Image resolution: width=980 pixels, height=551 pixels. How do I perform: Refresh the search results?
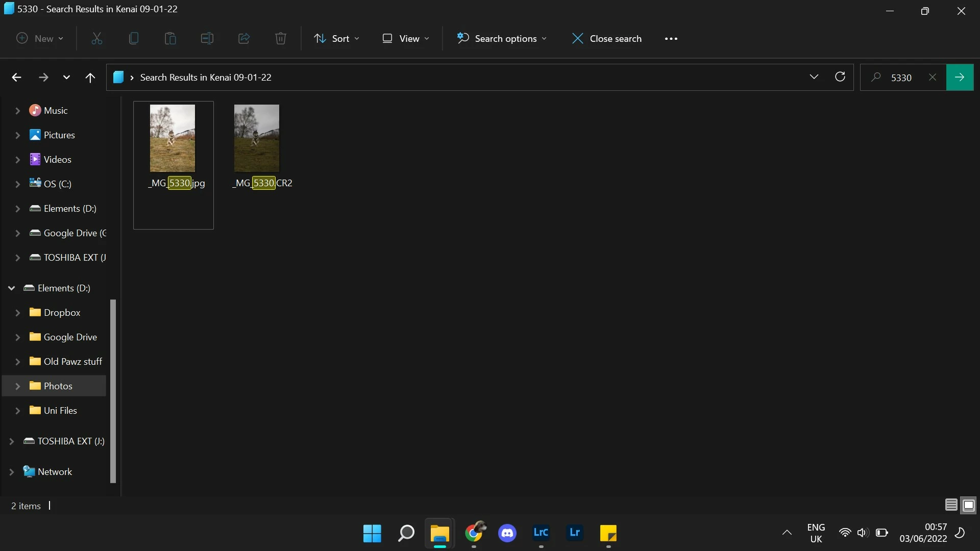[x=840, y=77]
